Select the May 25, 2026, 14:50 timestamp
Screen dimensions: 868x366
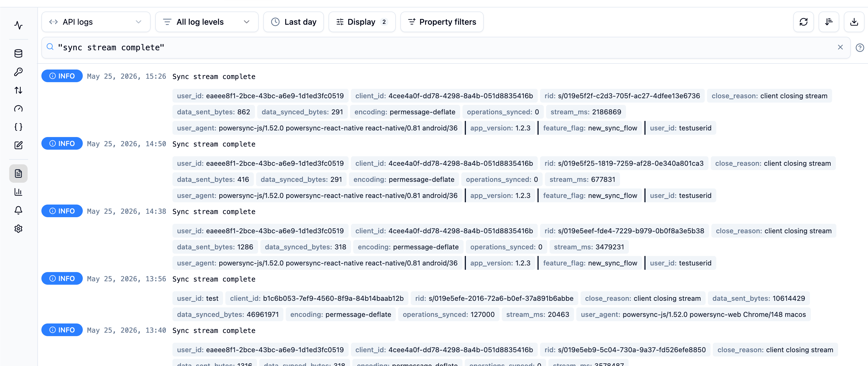[126, 144]
